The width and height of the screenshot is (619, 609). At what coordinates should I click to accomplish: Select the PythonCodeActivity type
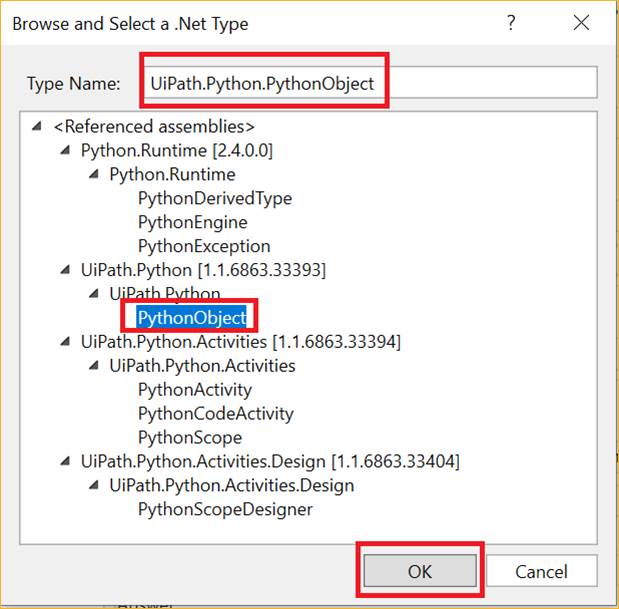pyautogui.click(x=216, y=414)
